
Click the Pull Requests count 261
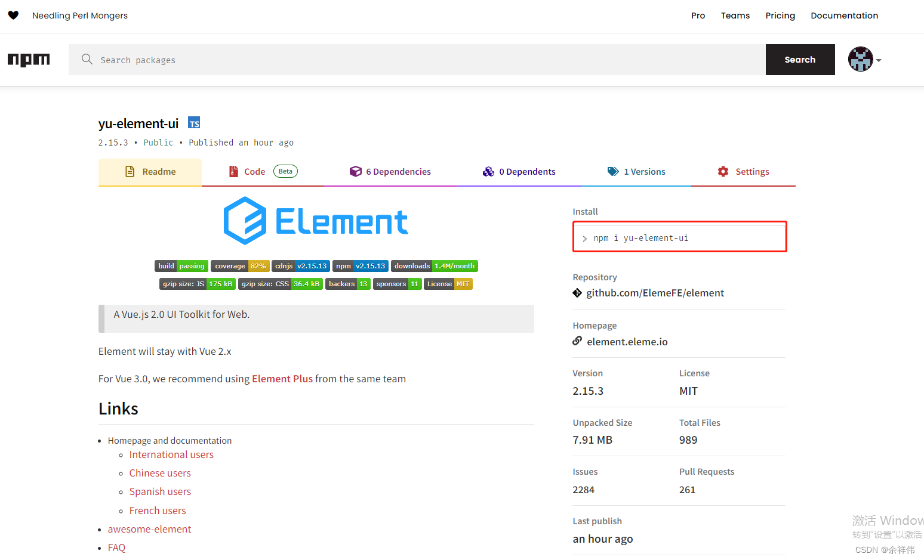click(x=687, y=490)
